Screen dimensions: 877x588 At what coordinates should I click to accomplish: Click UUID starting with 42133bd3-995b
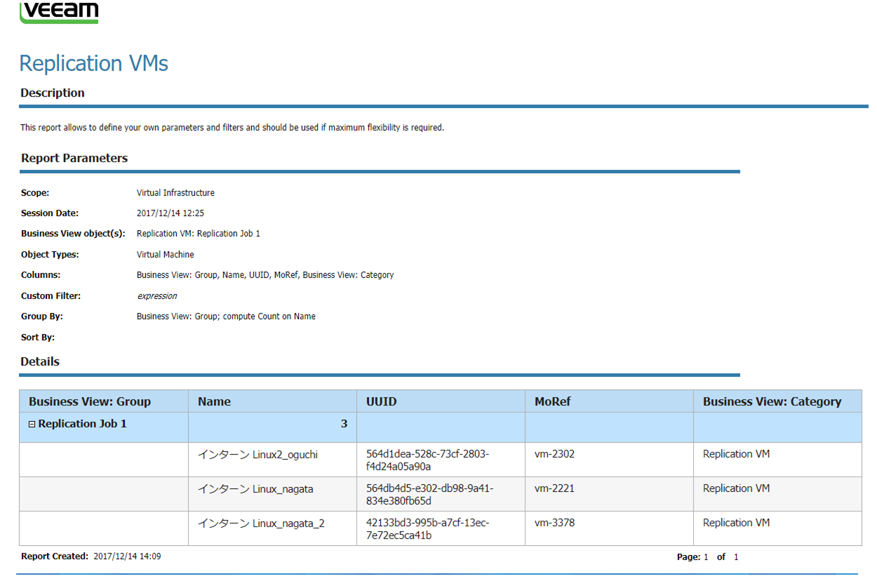point(427,529)
